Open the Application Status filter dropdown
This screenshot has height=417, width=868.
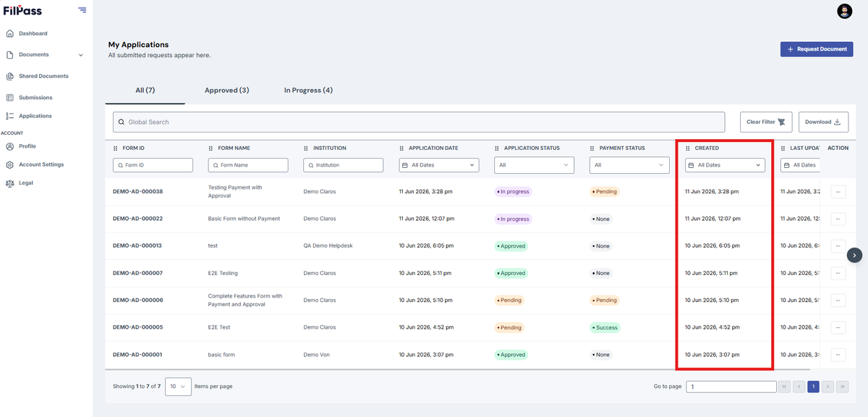(x=534, y=165)
